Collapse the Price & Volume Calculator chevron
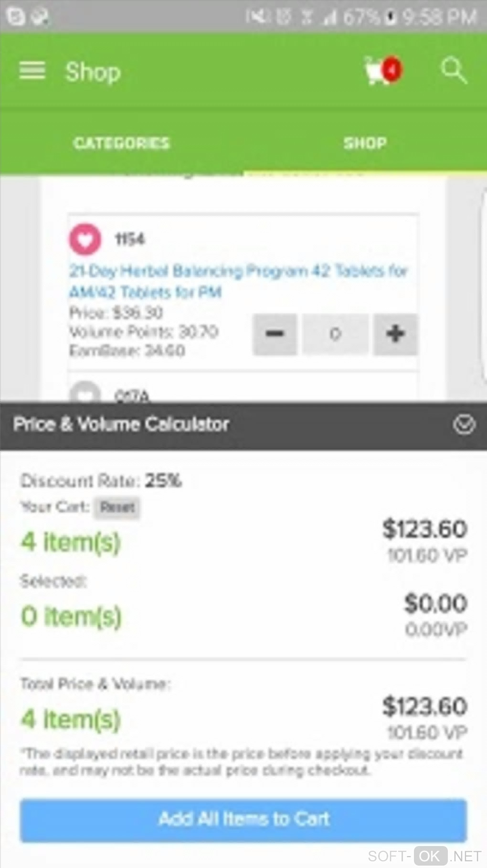Screen dimensions: 487x868 tap(464, 424)
